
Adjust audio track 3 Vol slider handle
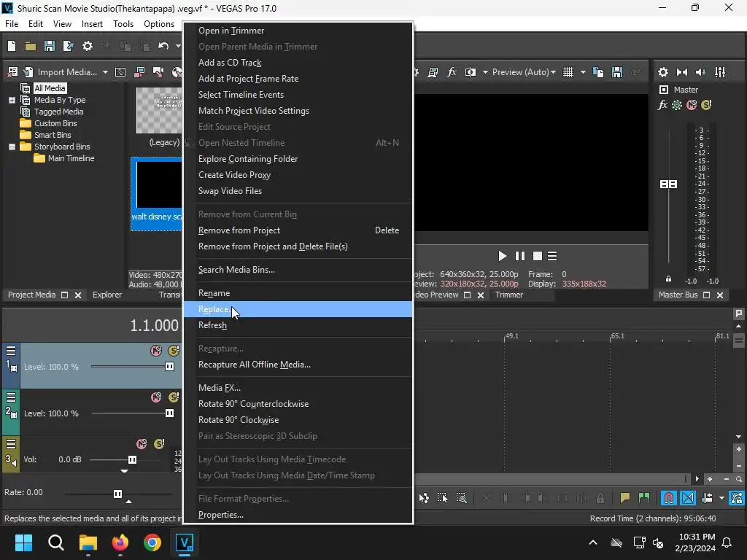pos(133,459)
